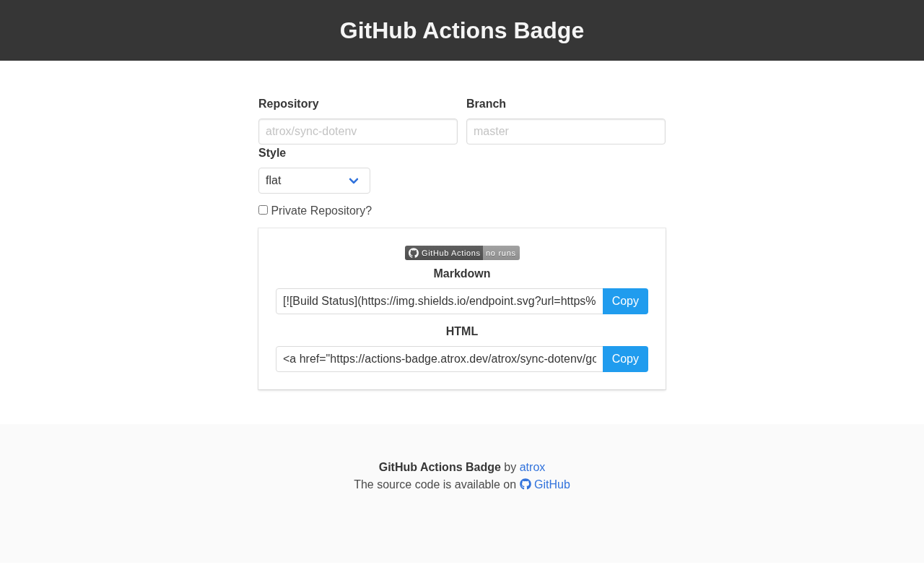Image resolution: width=924 pixels, height=578 pixels.
Task: Select the HTML snippet text field
Action: [x=439, y=359]
